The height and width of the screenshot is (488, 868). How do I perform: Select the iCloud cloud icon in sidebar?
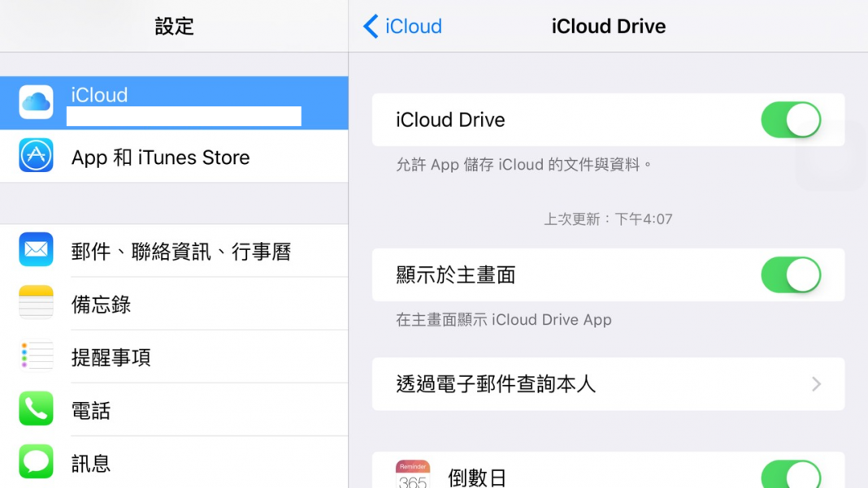35,102
